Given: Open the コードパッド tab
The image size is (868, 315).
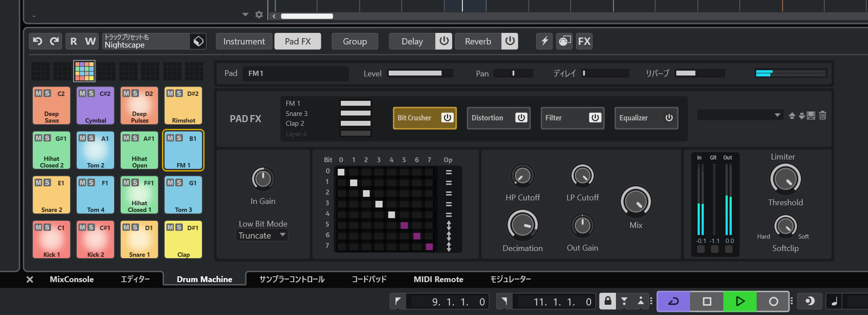Looking at the screenshot, I should pos(369,279).
